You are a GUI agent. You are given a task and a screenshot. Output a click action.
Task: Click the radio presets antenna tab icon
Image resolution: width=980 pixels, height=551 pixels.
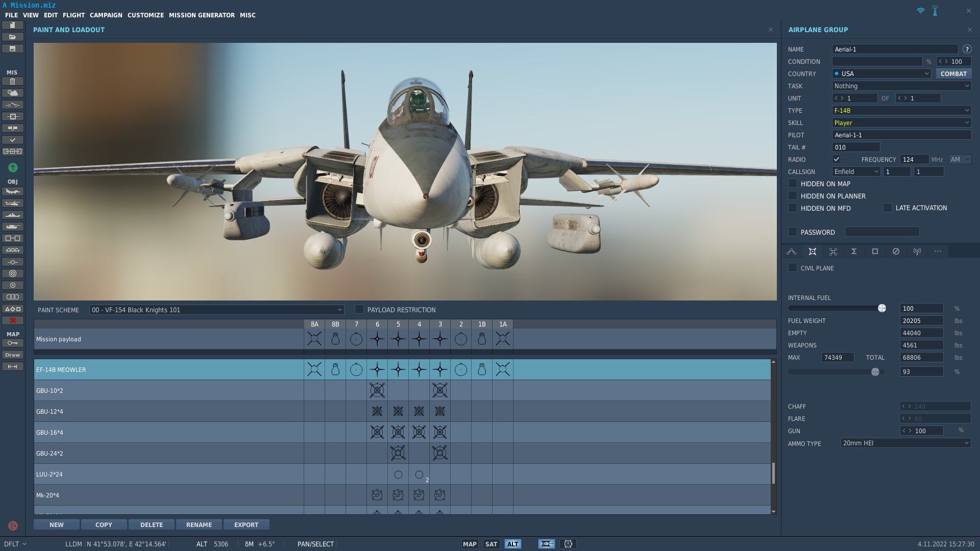click(x=917, y=252)
